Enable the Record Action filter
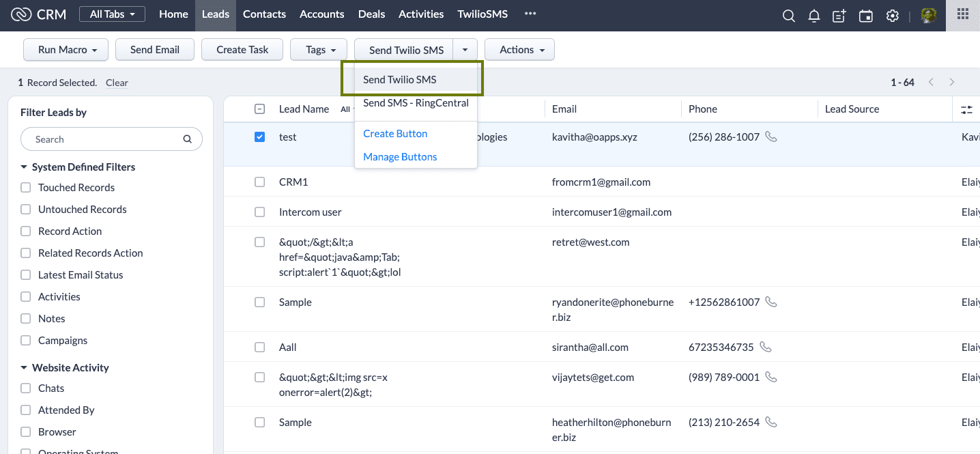The height and width of the screenshot is (454, 980). 26,231
